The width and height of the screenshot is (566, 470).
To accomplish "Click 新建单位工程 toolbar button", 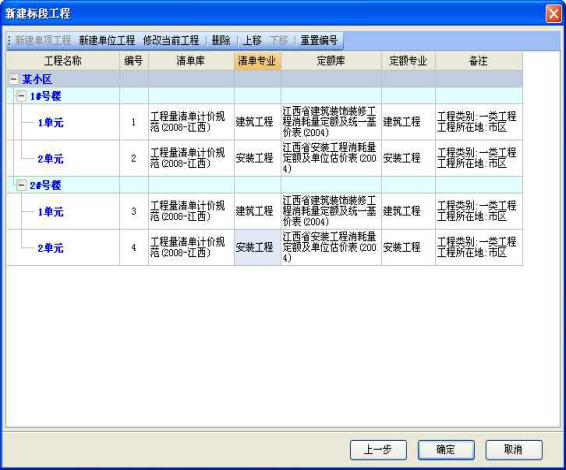I will [107, 40].
